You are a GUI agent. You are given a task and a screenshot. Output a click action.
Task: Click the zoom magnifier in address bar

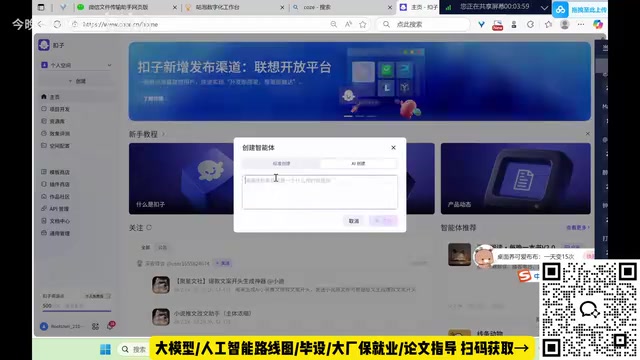click(x=333, y=24)
